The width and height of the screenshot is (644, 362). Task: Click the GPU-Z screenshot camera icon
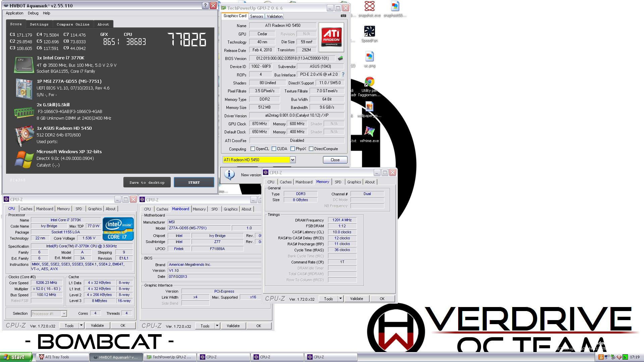[x=343, y=16]
